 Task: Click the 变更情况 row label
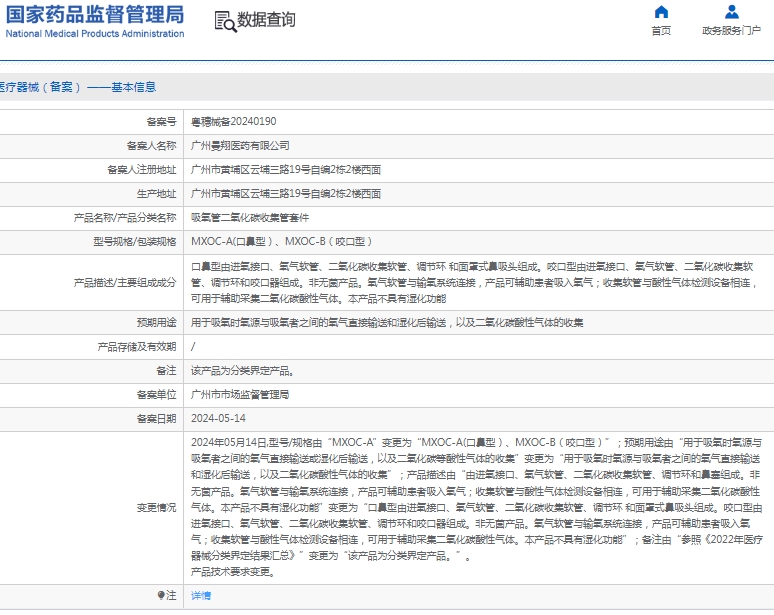pyautogui.click(x=156, y=507)
